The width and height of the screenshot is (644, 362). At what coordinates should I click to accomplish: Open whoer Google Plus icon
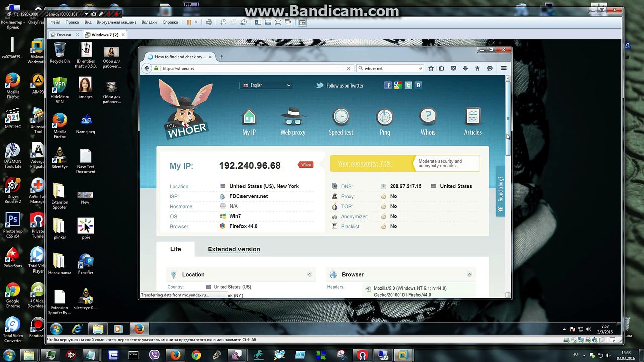398,85
